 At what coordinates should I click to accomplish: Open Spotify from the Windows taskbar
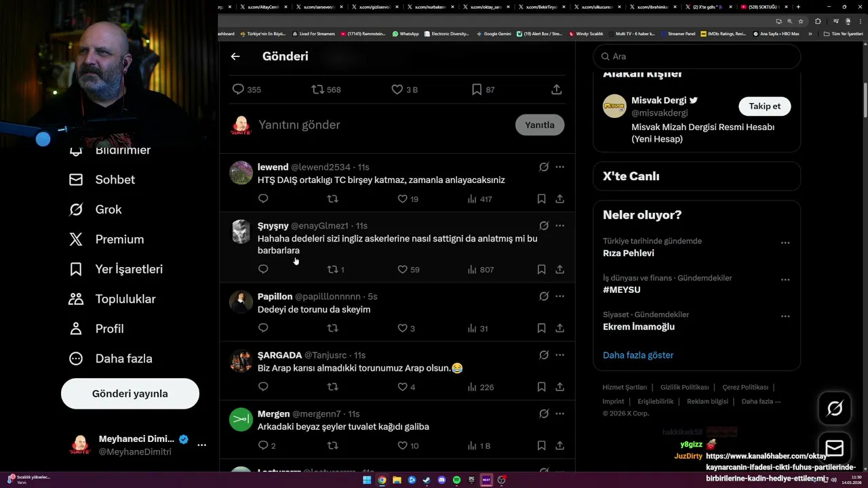tap(456, 480)
